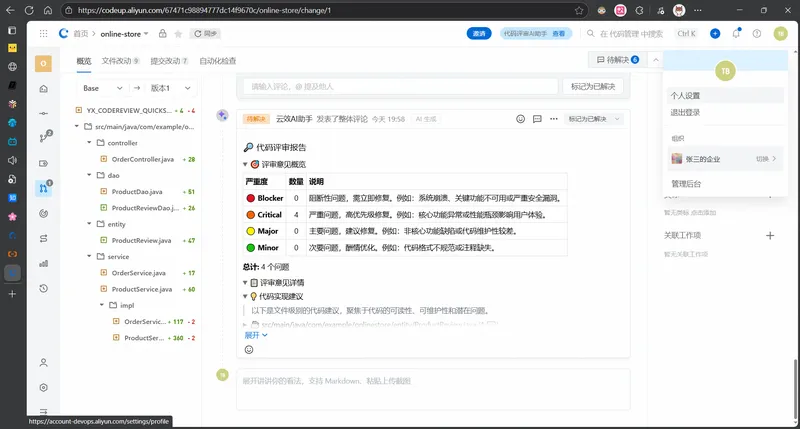This screenshot has width=800, height=429.
Task: Open the app grid launcher icon
Action: 43,34
